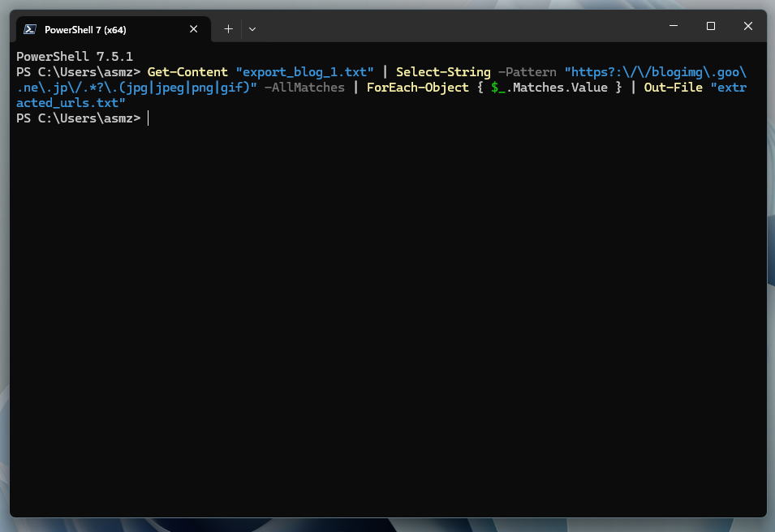Click the green $_ variable
The width and height of the screenshot is (775, 532).
click(497, 88)
